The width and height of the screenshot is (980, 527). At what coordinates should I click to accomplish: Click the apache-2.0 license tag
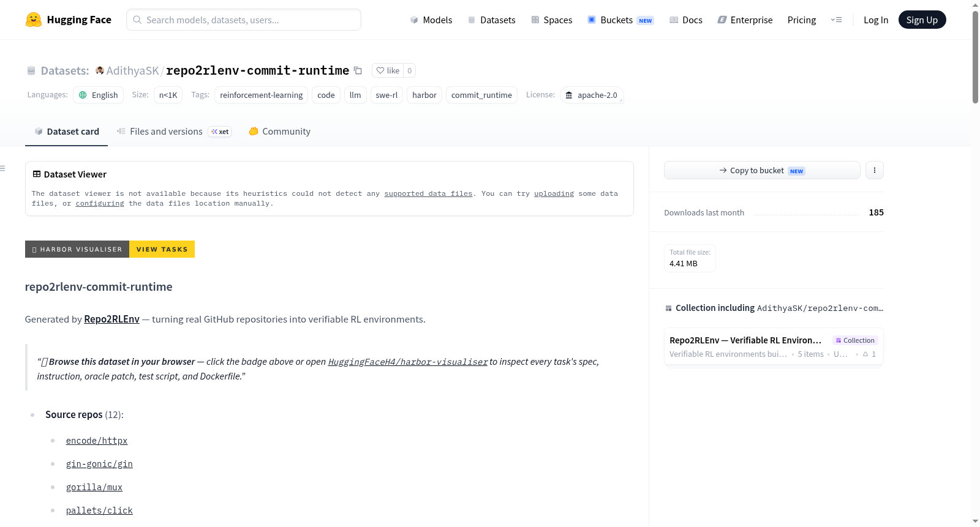[592, 95]
